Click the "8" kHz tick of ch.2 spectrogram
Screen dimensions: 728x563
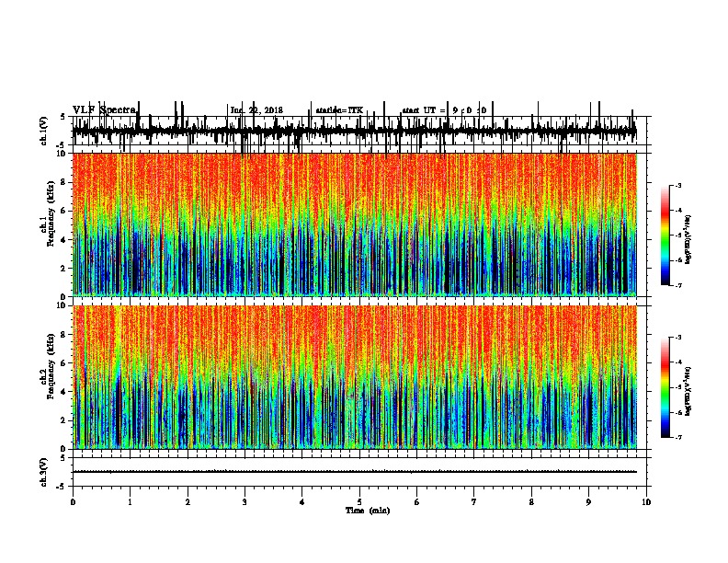pos(64,335)
